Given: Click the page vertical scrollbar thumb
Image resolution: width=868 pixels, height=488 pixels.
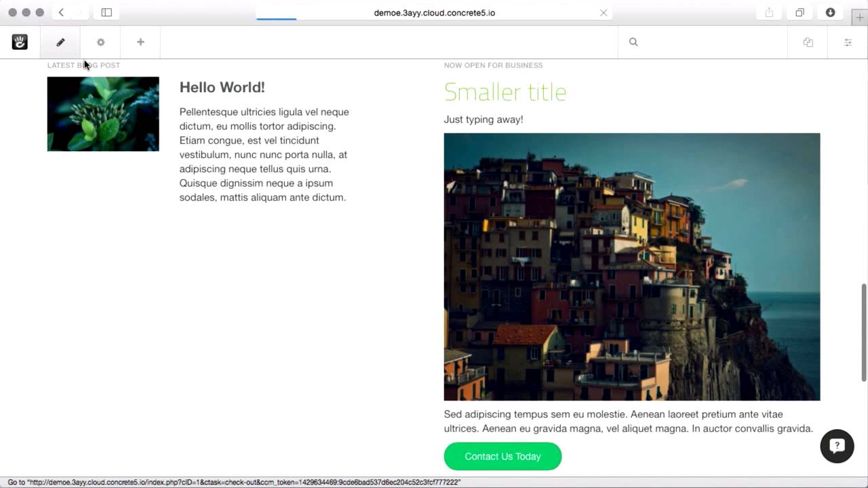Looking at the screenshot, I should [863, 332].
